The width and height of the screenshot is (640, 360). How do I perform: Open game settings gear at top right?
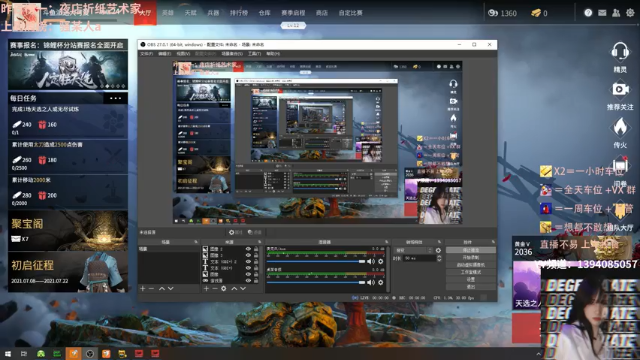[630, 13]
